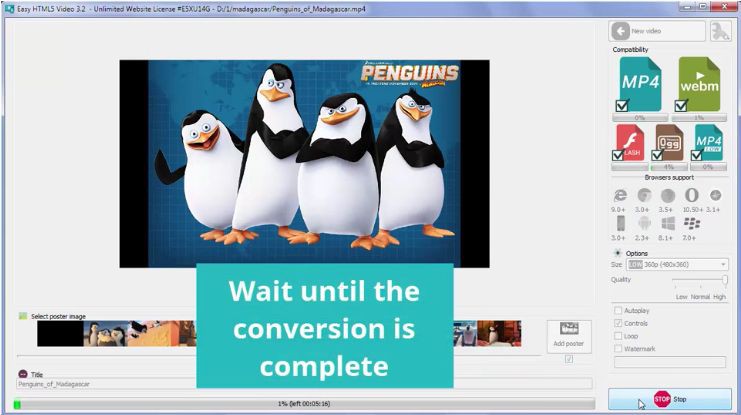The width and height of the screenshot is (741, 415).
Task: Click the New video back arrow icon
Action: 620,31
